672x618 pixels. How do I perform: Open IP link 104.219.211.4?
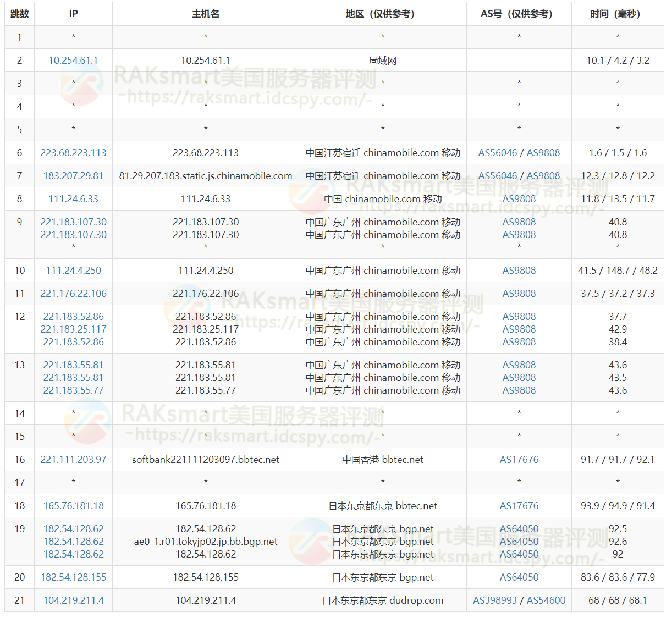[73, 600]
